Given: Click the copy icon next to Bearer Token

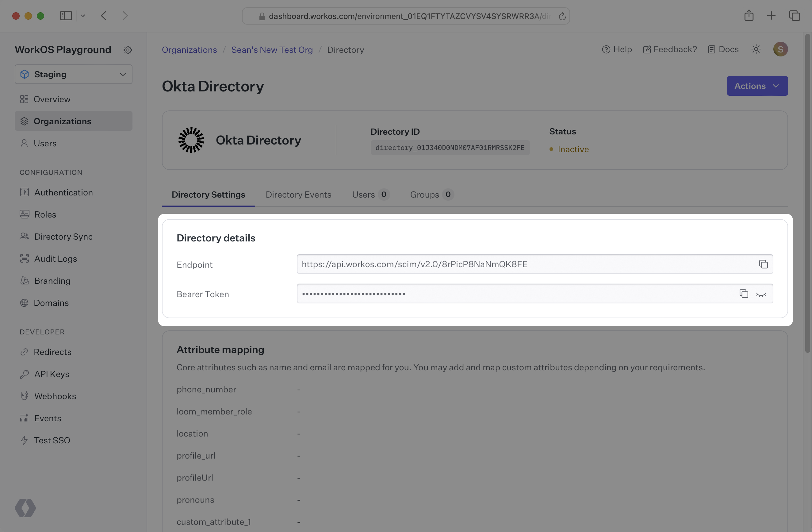Looking at the screenshot, I should click(744, 293).
